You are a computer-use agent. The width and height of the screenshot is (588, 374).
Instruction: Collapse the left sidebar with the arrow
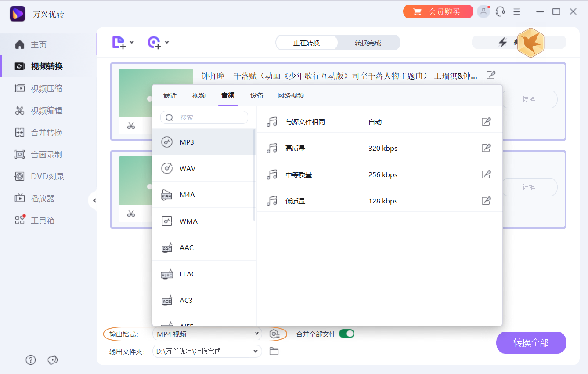[x=94, y=200]
